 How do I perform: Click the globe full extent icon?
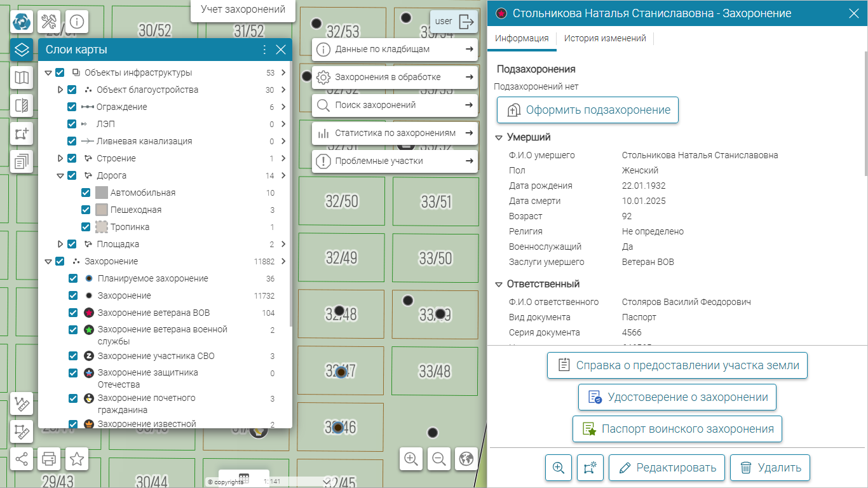(x=467, y=458)
